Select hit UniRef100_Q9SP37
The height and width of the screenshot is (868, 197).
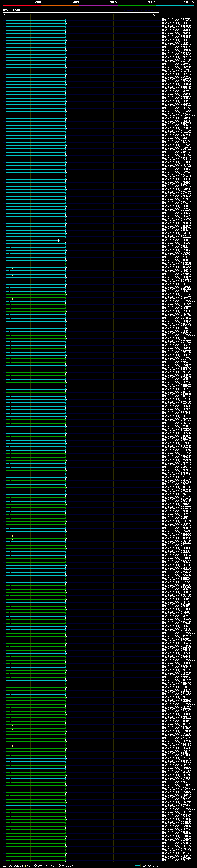coord(177,94)
